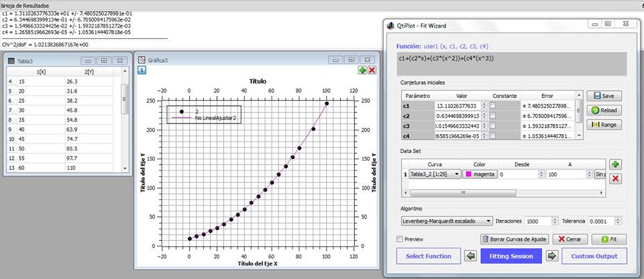Image resolution: width=644 pixels, height=279 pixels.
Task: Mark parameter c1 as constant
Action: point(492,105)
